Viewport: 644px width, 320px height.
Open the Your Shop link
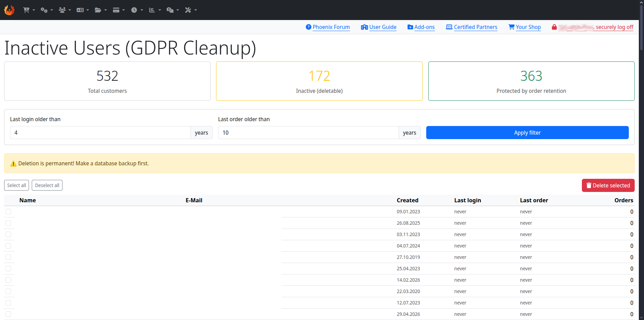[x=525, y=27]
